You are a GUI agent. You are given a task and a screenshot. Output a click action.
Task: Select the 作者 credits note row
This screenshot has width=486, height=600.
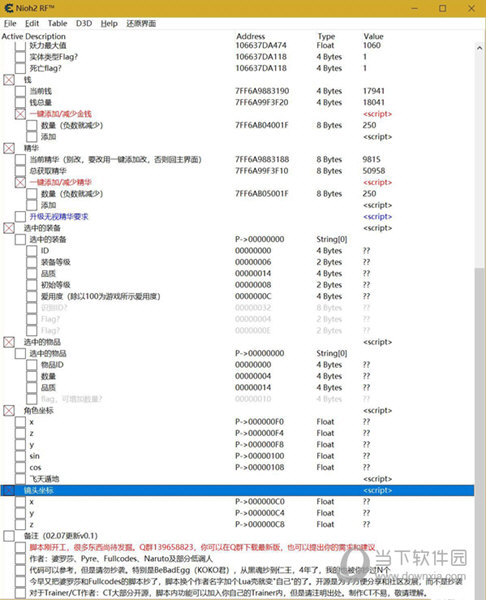[x=121, y=559]
